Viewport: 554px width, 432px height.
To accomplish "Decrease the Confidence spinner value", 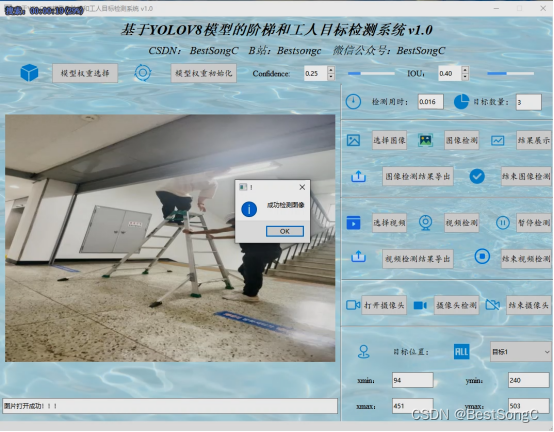I will click(331, 77).
